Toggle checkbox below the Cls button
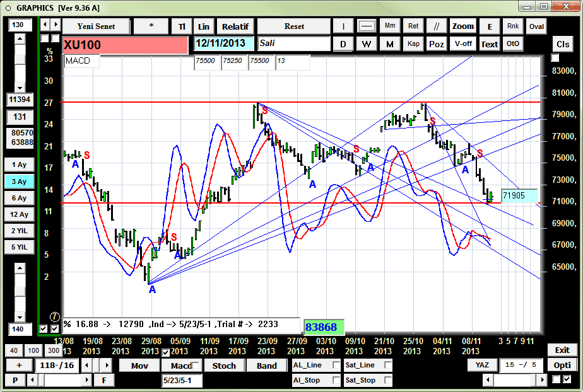Screen dimensions: 583x392 coord(555,58)
